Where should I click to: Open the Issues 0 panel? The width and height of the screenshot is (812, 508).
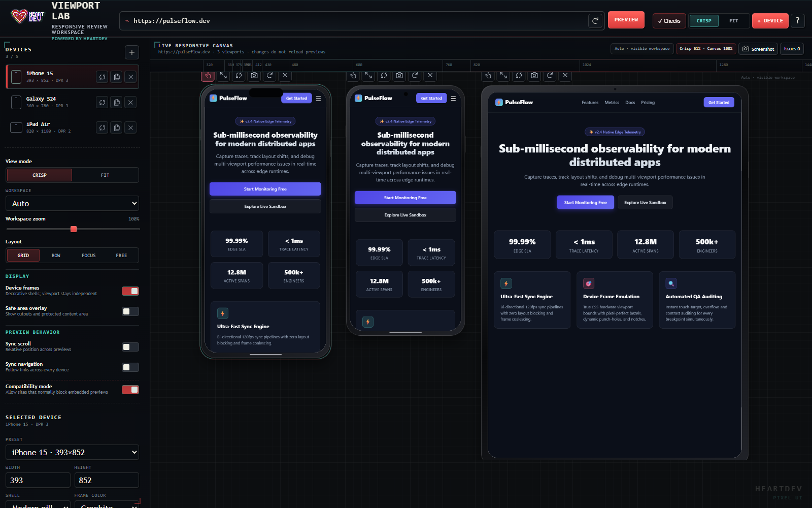[x=792, y=49]
